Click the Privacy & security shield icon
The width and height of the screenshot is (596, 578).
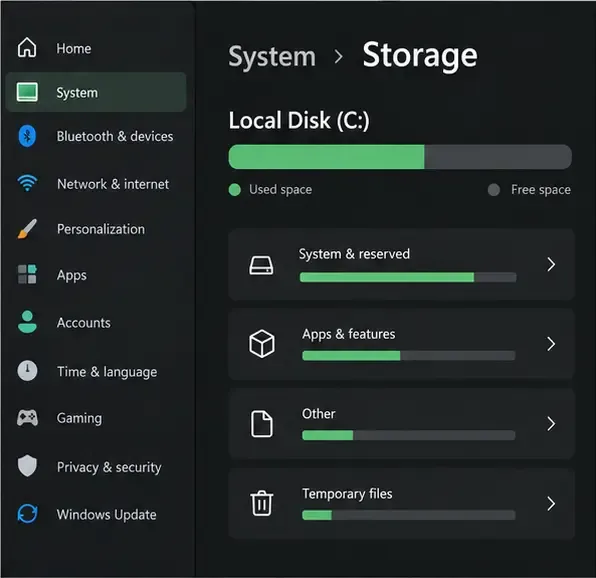click(x=27, y=466)
